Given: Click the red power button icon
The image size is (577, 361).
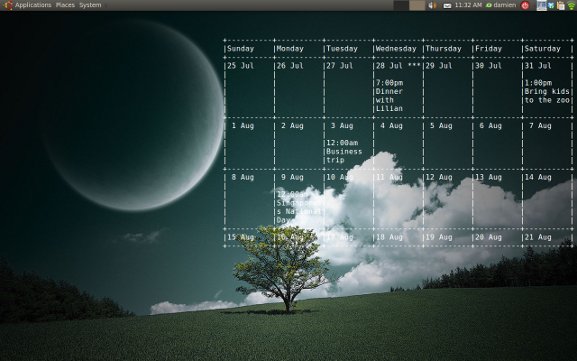Looking at the screenshot, I should [525, 5].
